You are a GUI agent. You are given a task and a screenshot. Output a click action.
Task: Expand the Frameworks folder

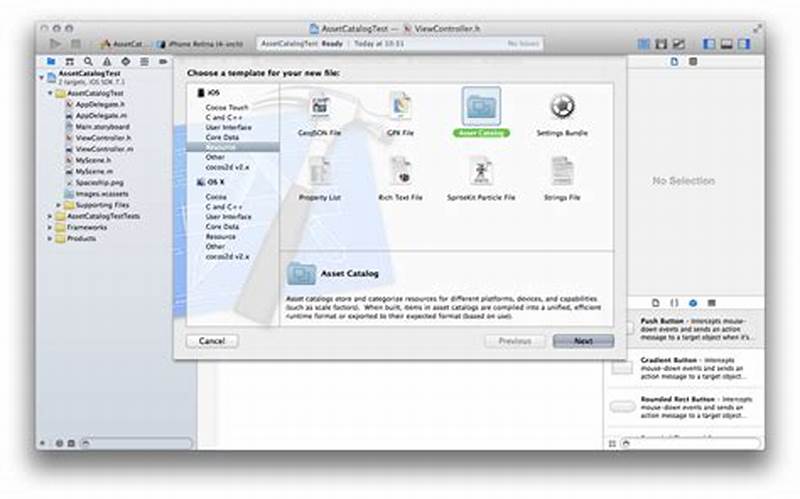50,228
